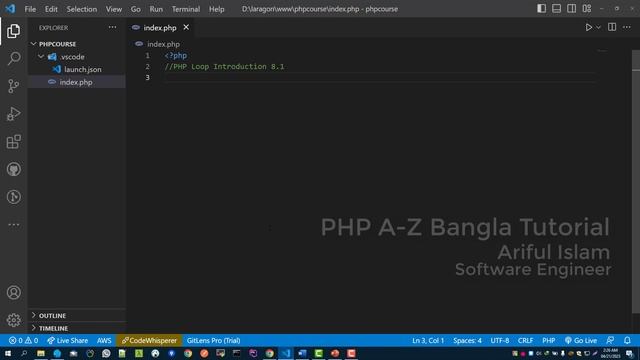Screen dimensions: 640x360
Task: Open Customize Layout options
Action: pyautogui.click(x=587, y=9)
